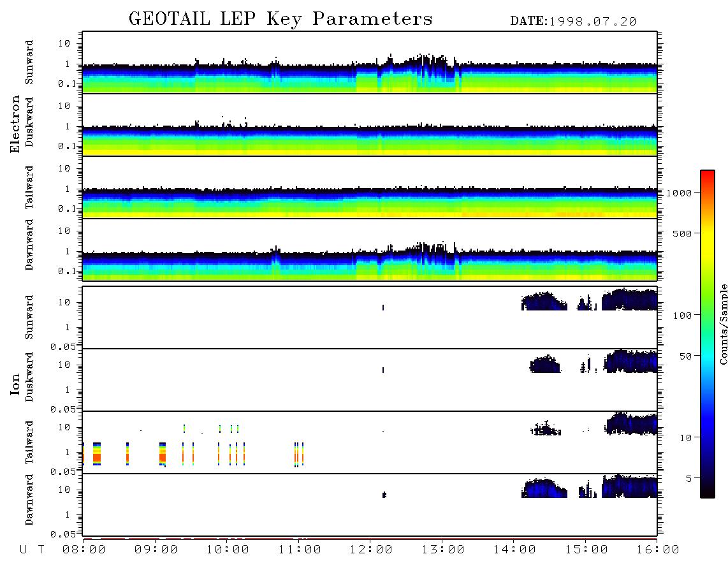This screenshot has height=561, width=728.
Task: Click the 09:00 time axis label
Action: point(156,550)
